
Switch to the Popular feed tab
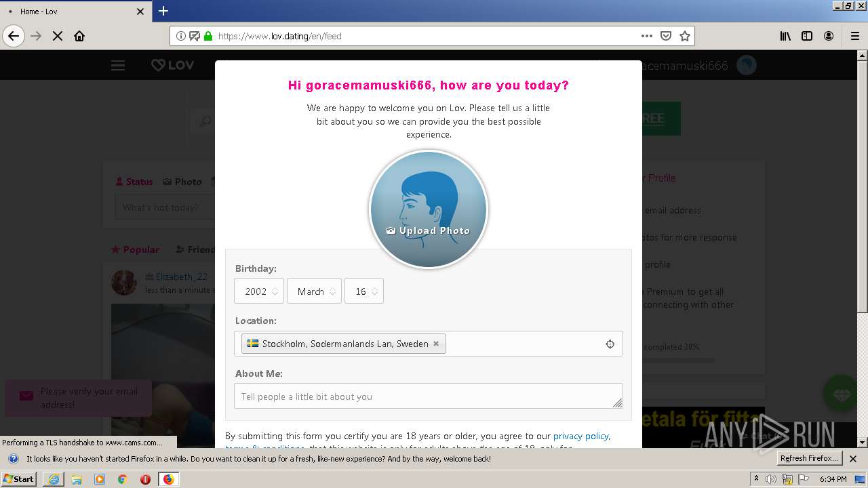135,249
